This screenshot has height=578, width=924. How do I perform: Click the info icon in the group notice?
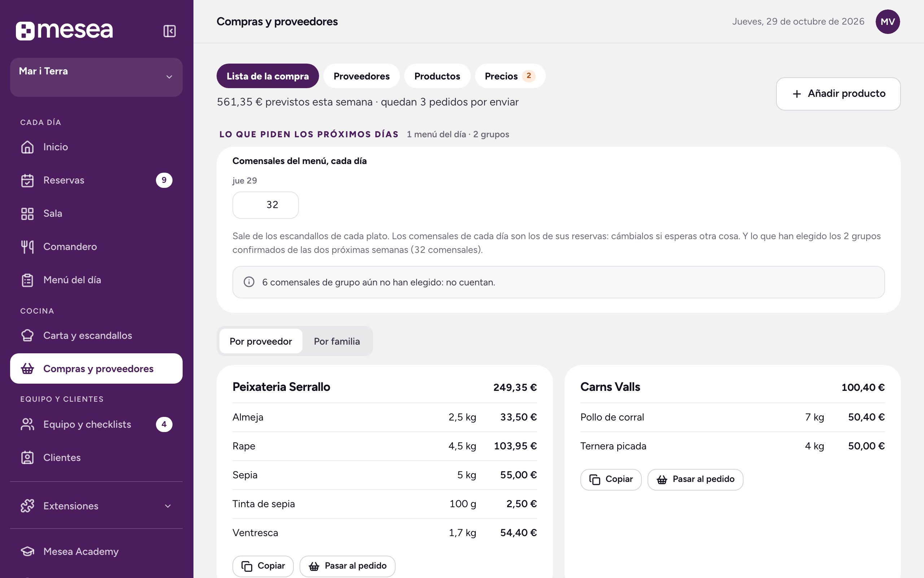pyautogui.click(x=249, y=282)
